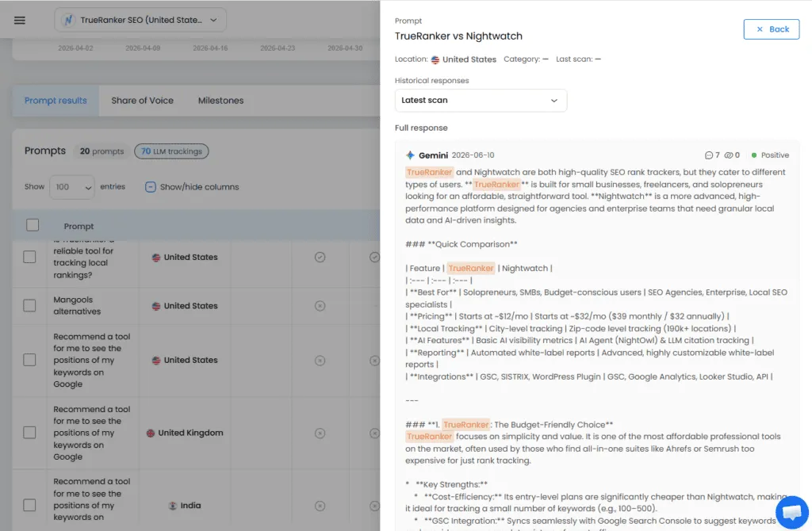Select checkbox for United States Recommend a tool row
The width and height of the screenshot is (812, 531).
[29, 361]
